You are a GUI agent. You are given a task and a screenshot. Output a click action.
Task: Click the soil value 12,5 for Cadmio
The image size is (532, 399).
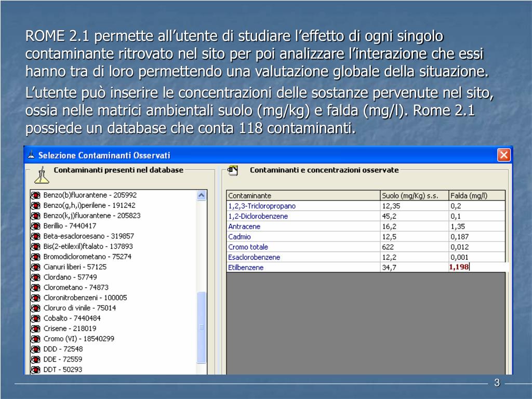[x=389, y=236]
